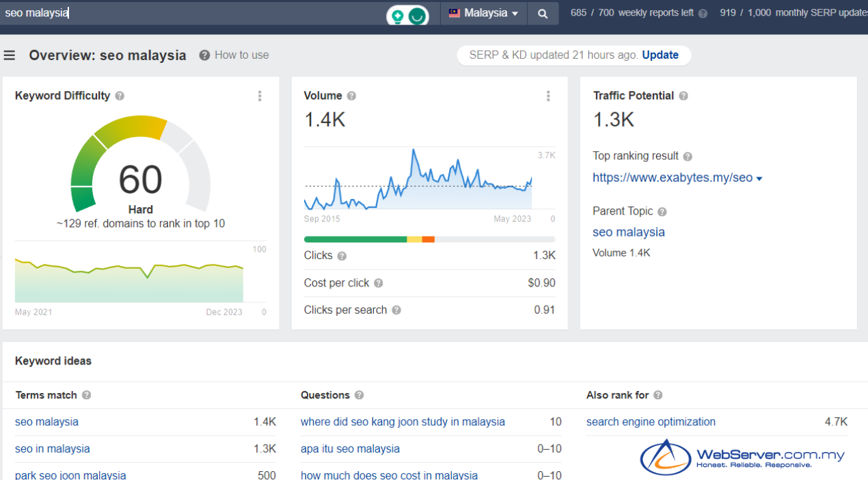The height and width of the screenshot is (480, 868).
Task: Open the hamburger menu beside Overview
Action: point(10,55)
